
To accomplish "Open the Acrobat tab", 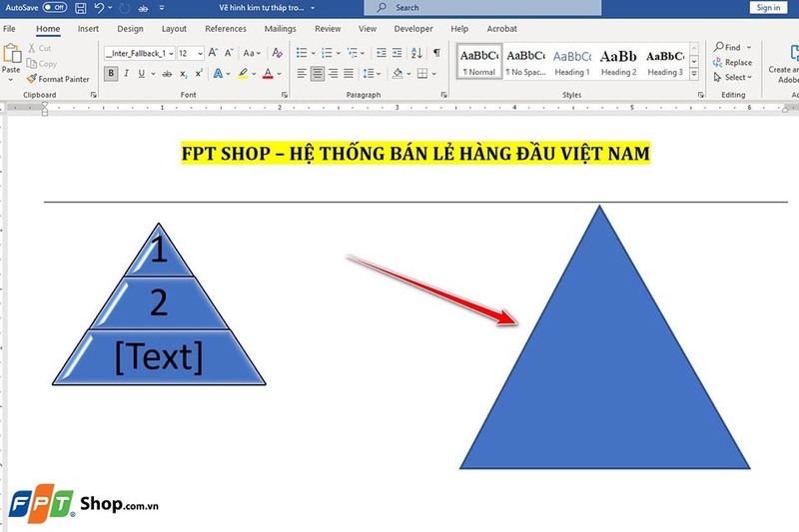I will click(x=501, y=29).
